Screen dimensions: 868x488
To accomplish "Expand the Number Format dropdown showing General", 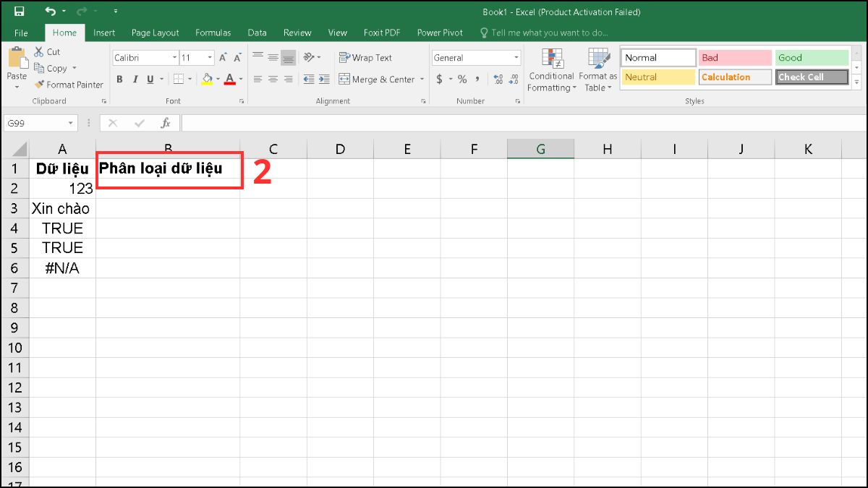I will 516,57.
